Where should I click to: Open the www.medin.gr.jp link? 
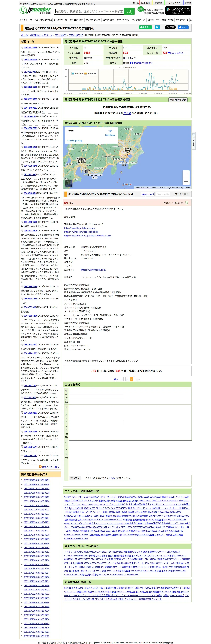pyautogui.click(x=94, y=270)
